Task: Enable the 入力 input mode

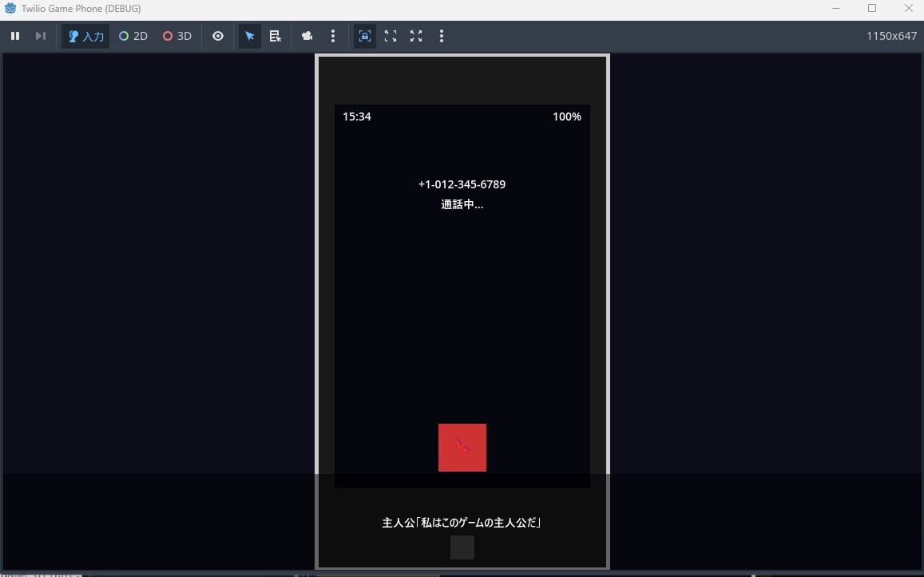Action: [x=85, y=36]
